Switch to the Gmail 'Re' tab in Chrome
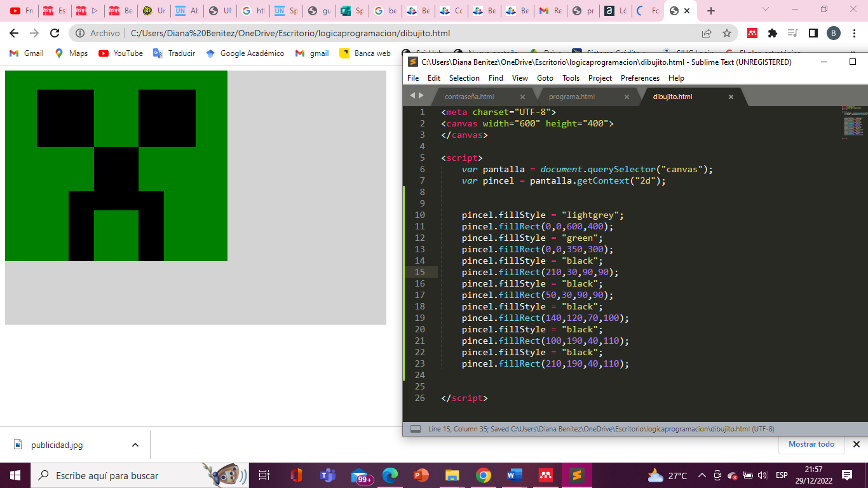The height and width of the screenshot is (488, 868). 550,11
